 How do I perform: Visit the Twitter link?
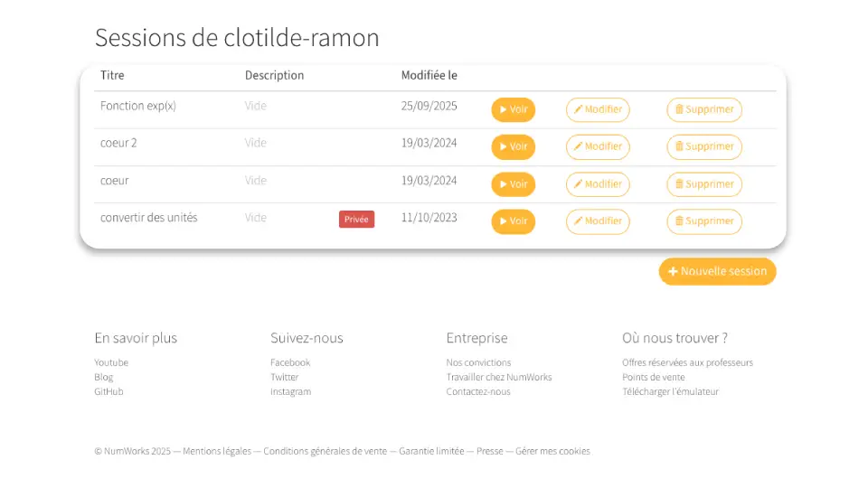284,377
